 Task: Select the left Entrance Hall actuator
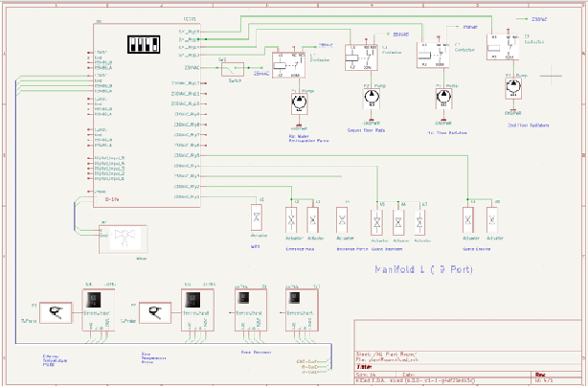[291, 220]
